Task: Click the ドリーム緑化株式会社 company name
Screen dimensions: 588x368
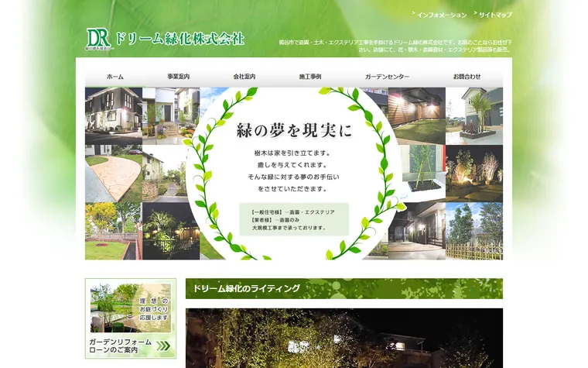Action: coord(180,39)
